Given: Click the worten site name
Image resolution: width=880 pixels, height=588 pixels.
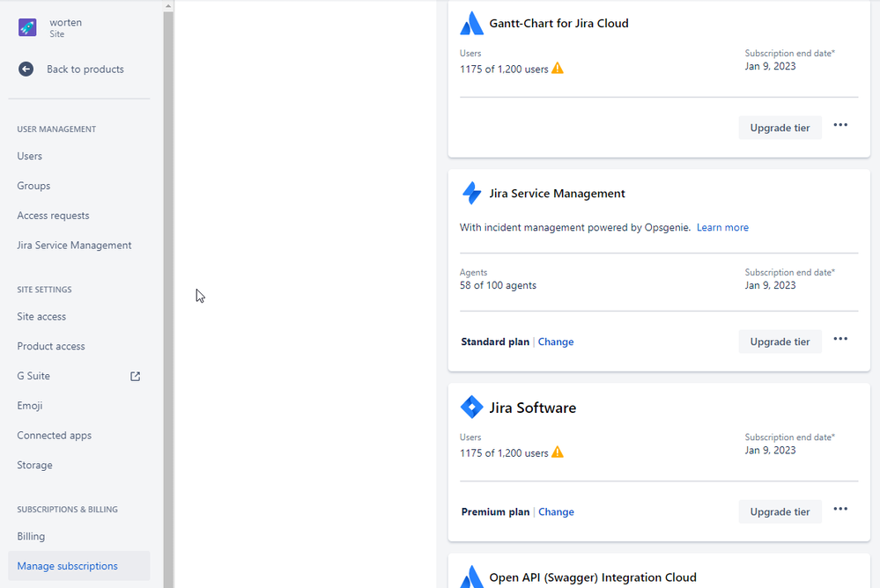Looking at the screenshot, I should point(66,22).
